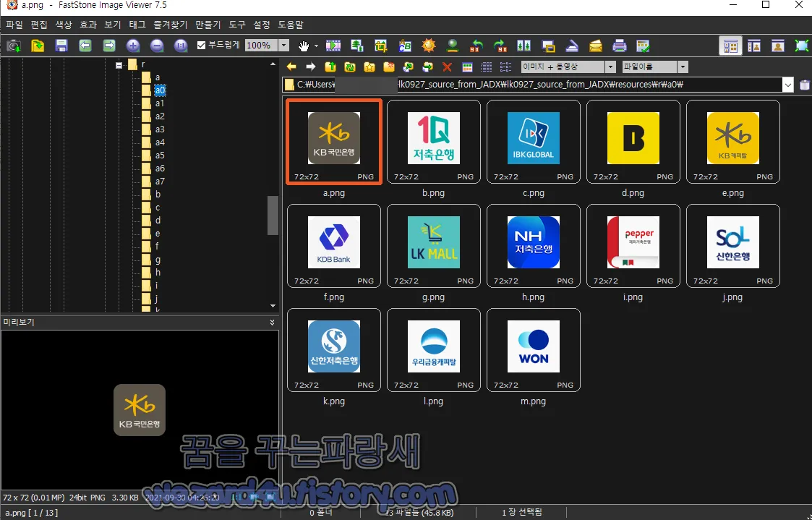Rotate image right 90 degrees
This screenshot has width=812, height=520.
500,46
